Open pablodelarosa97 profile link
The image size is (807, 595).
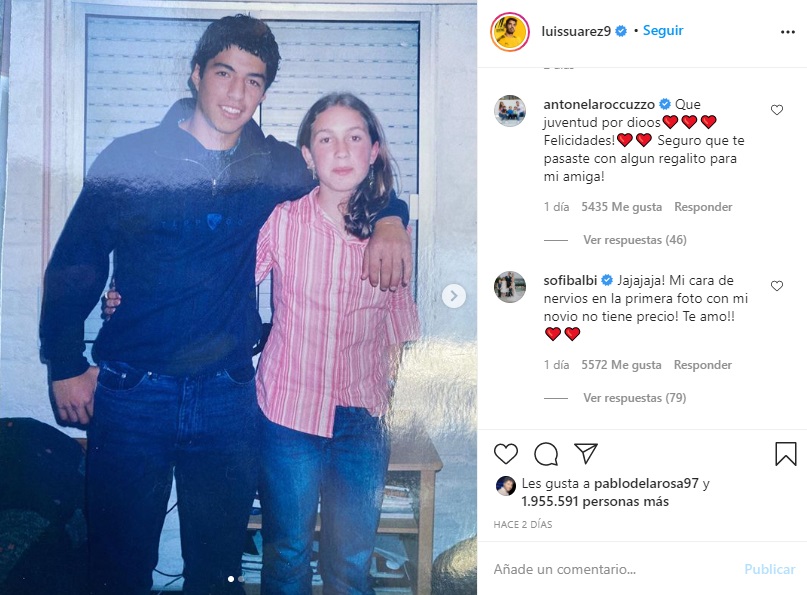click(x=646, y=483)
